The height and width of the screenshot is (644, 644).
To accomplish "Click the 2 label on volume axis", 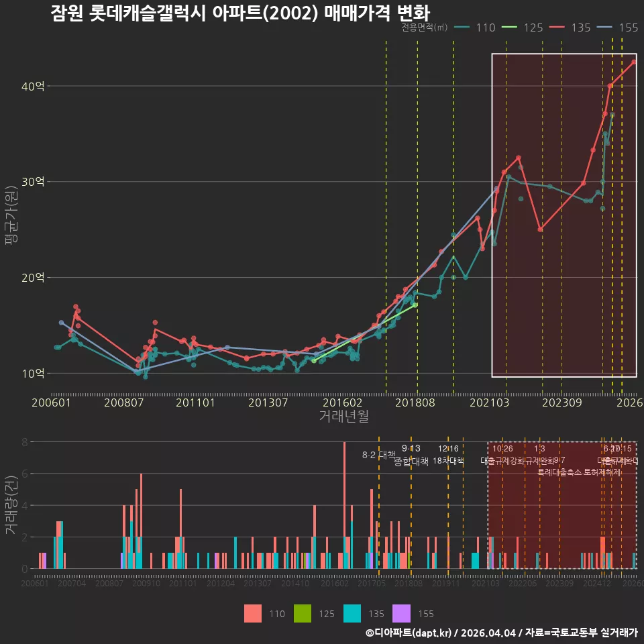I will (x=25, y=537).
